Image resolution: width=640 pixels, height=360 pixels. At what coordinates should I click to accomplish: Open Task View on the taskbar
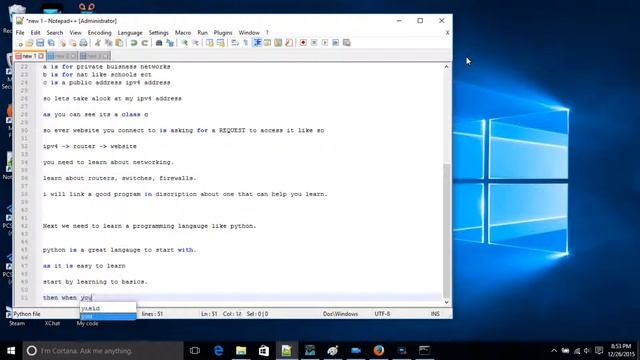195,351
